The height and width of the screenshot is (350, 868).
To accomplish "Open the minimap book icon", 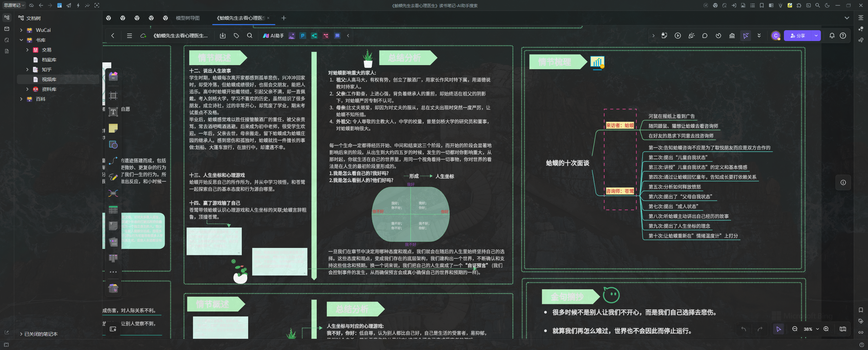I will [843, 329].
